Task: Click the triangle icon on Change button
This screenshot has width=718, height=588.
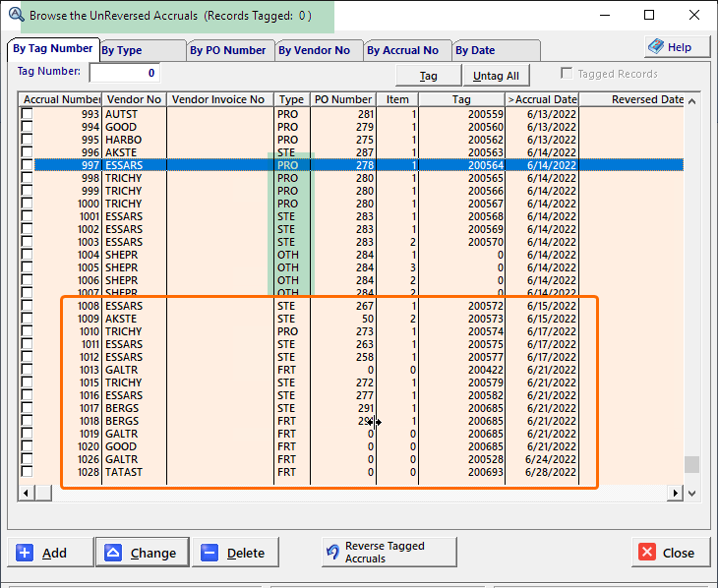Action: [x=114, y=553]
